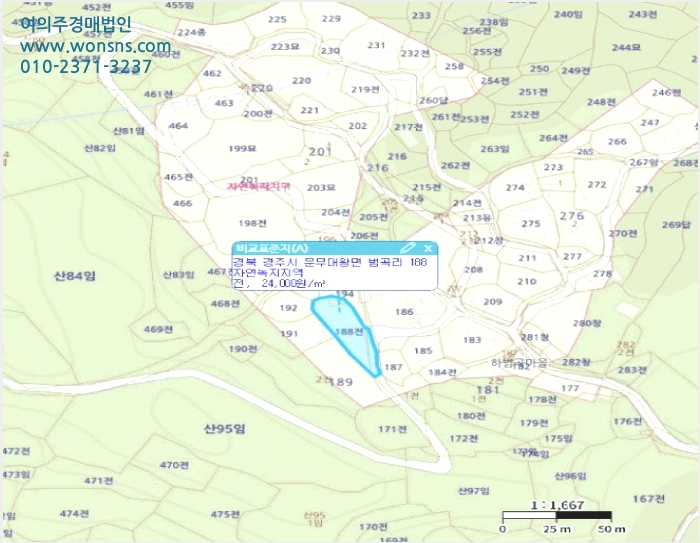Select parcel 203묘
This screenshot has width=700, height=543.
click(x=321, y=188)
